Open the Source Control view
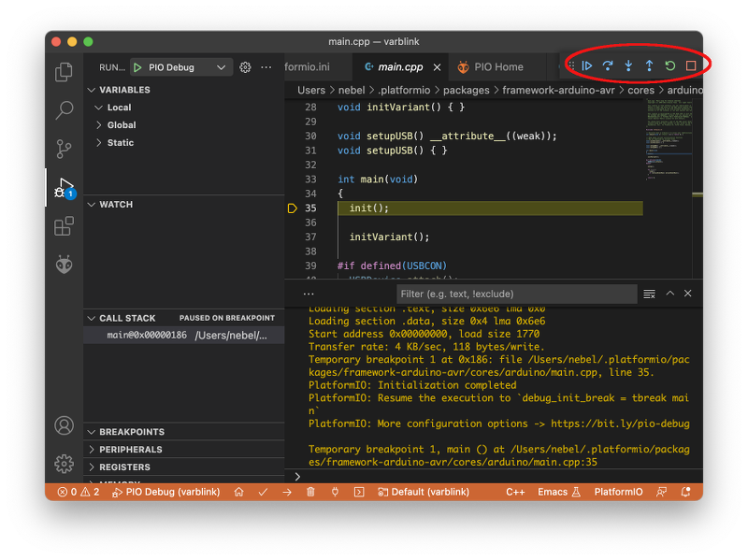The height and width of the screenshot is (560, 748). coord(64,149)
